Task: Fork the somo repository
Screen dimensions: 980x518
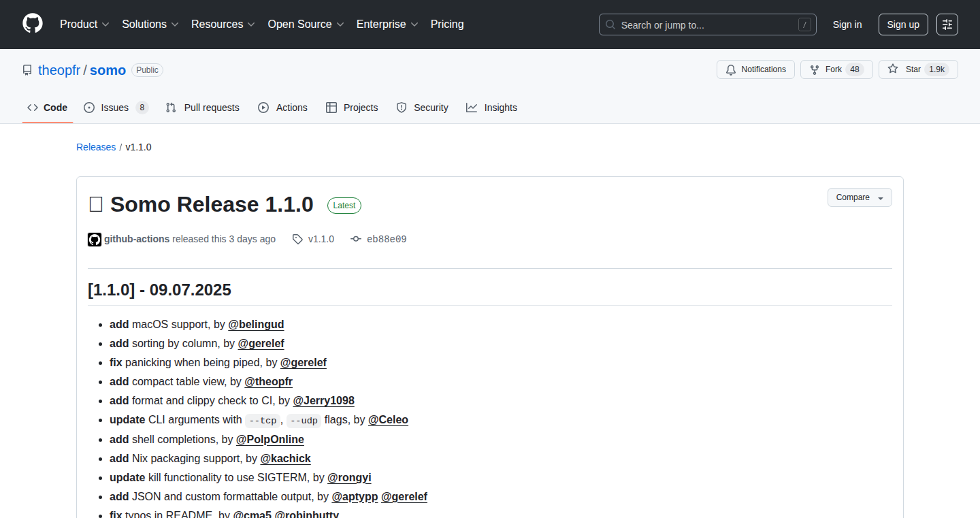Action: point(836,69)
